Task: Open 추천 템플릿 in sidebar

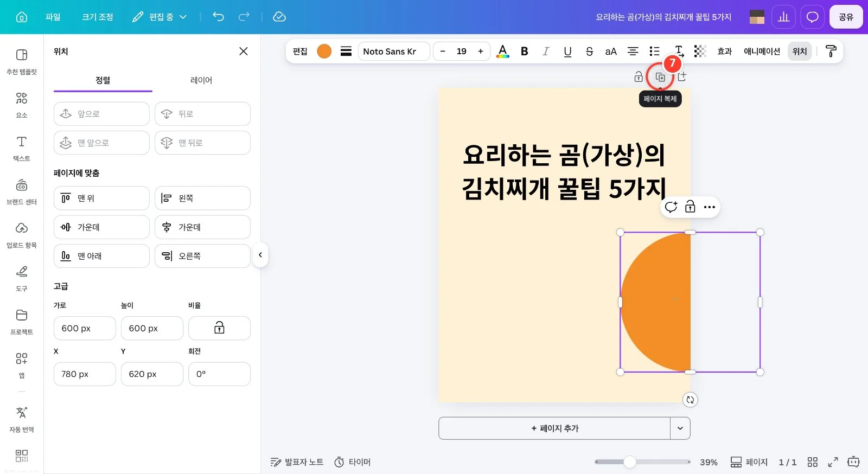Action: [x=22, y=61]
